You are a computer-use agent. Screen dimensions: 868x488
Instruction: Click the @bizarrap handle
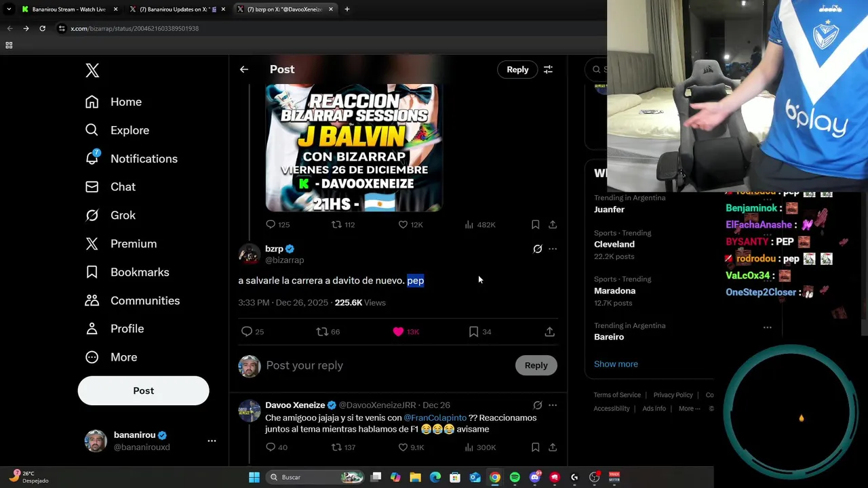284,260
